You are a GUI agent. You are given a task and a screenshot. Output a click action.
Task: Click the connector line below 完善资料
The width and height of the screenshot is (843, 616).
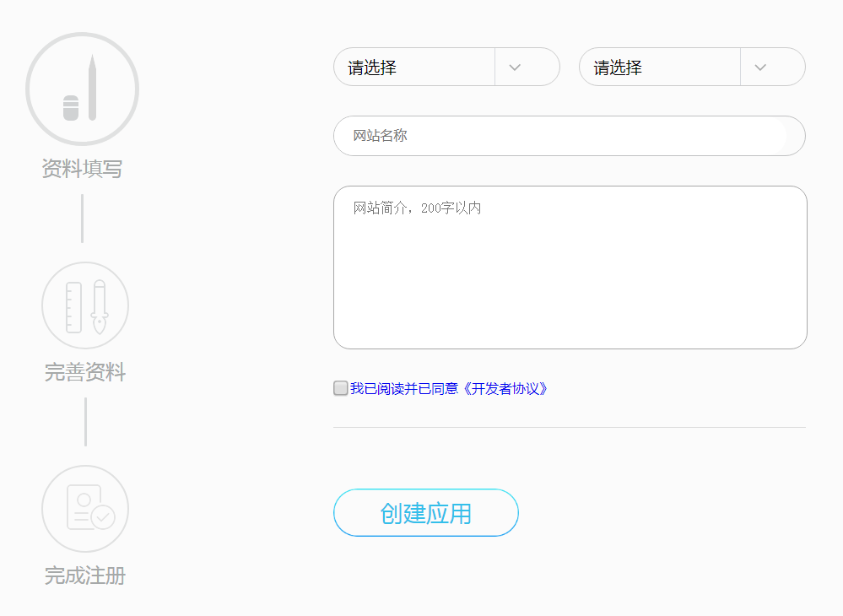85,421
